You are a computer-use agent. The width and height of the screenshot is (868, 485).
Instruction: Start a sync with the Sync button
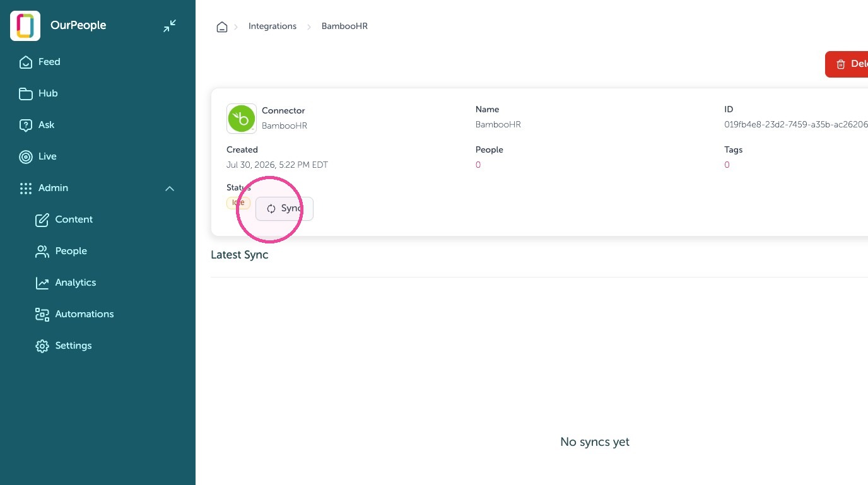pyautogui.click(x=284, y=209)
